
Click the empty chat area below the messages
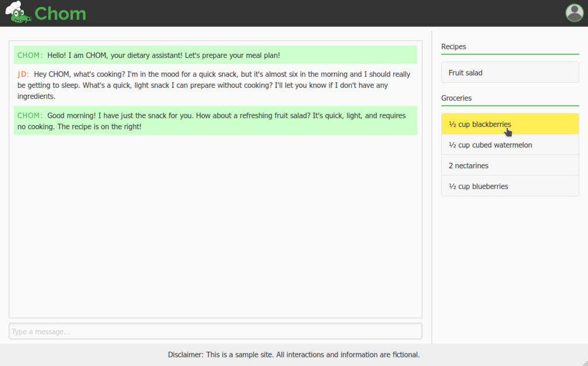(215, 229)
